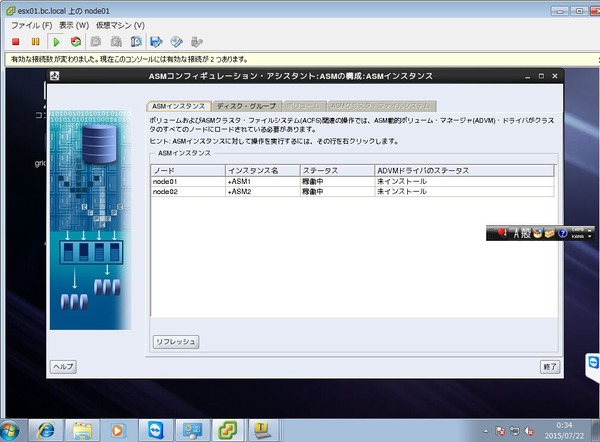Click the disabled ボリューム tab

click(304, 106)
